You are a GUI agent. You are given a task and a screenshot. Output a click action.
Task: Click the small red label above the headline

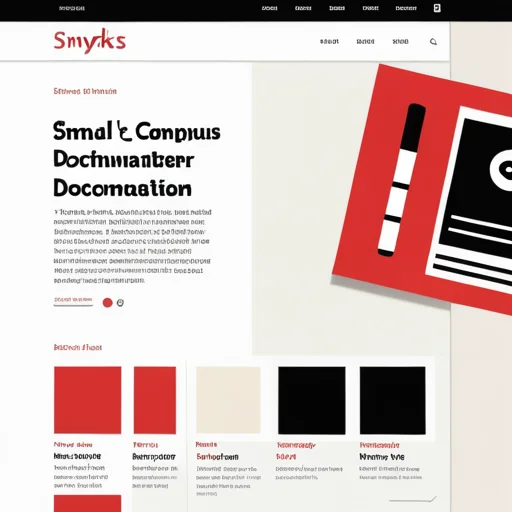[x=85, y=91]
